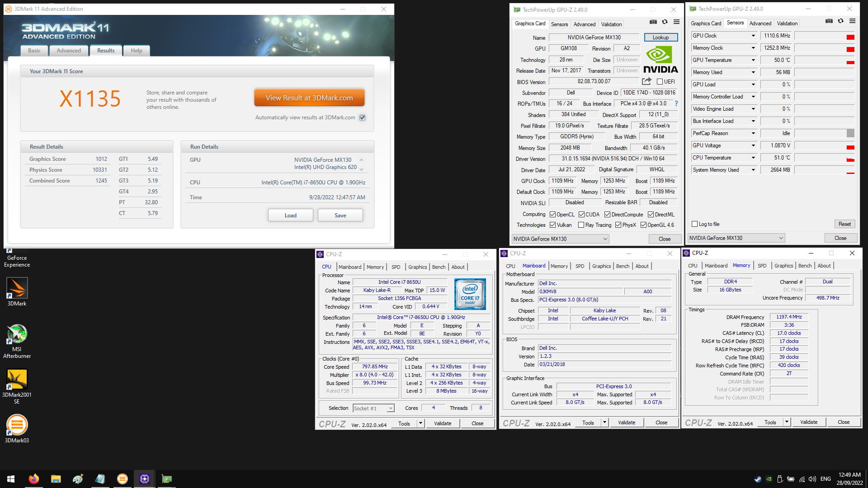Click network Wi-Fi icon in system tray
The height and width of the screenshot is (488, 868).
click(802, 479)
